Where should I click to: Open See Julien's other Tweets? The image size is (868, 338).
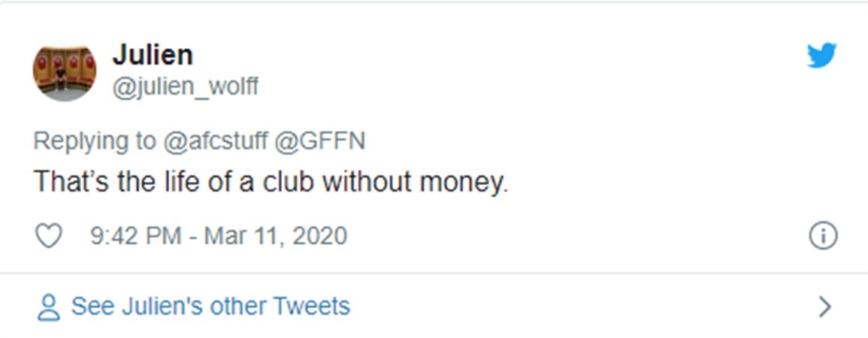[x=210, y=306]
